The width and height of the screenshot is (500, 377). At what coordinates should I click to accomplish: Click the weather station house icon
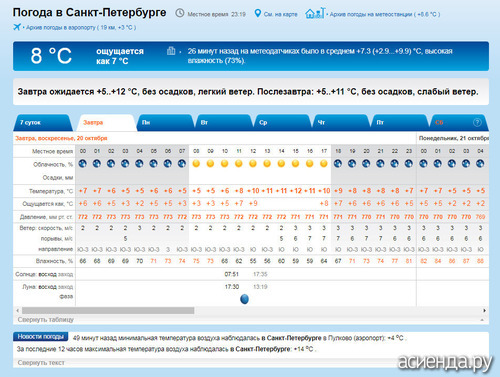click(x=314, y=13)
